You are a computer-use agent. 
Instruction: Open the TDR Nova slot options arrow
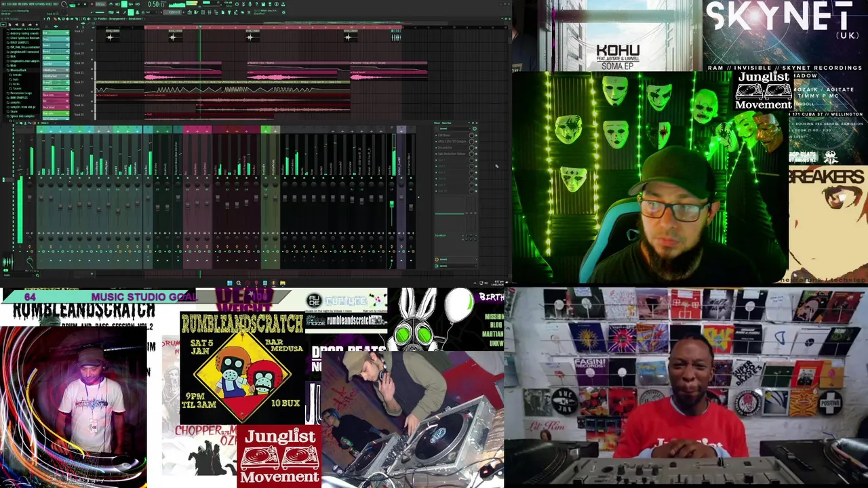[x=436, y=135]
